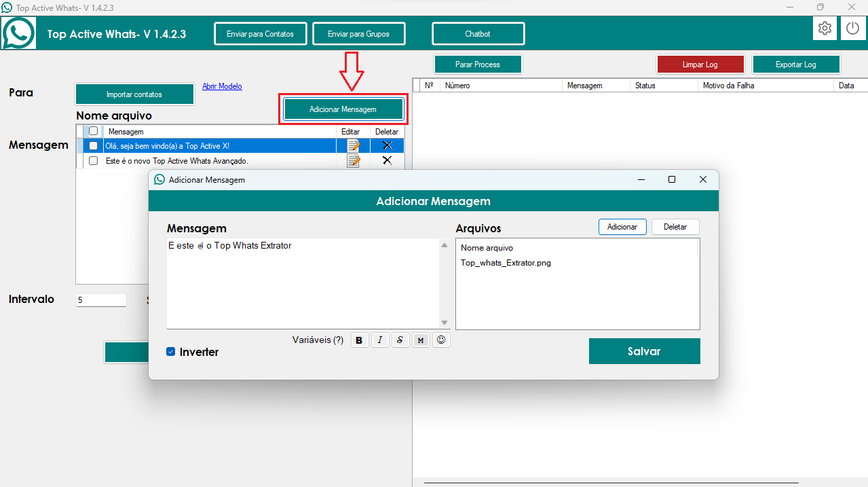The image size is (868, 487).
Task: Select the file Top_whats_Extrator.png
Action: (x=506, y=263)
